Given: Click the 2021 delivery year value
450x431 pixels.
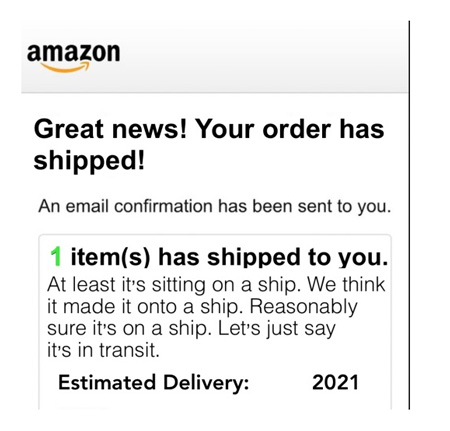Looking at the screenshot, I should pos(335,382).
